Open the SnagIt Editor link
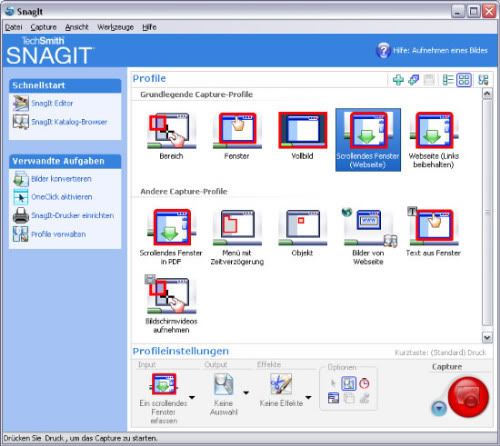The width and height of the screenshot is (500, 446). 52,103
